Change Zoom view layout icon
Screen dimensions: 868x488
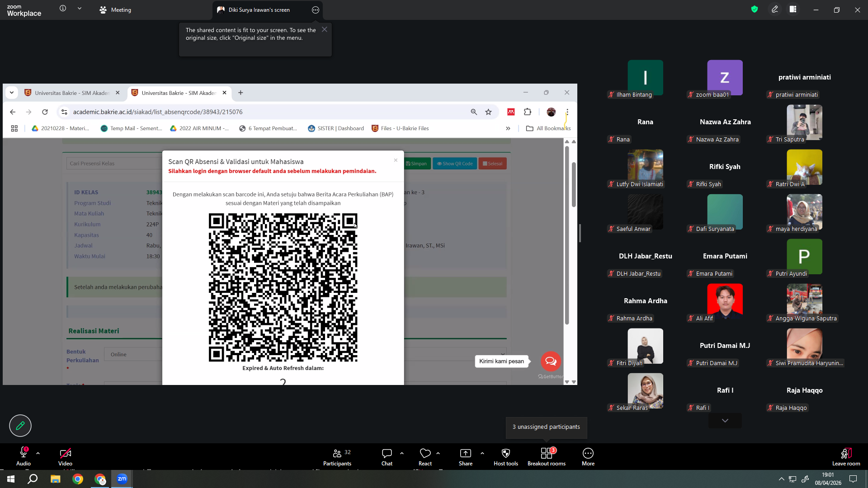coord(793,9)
